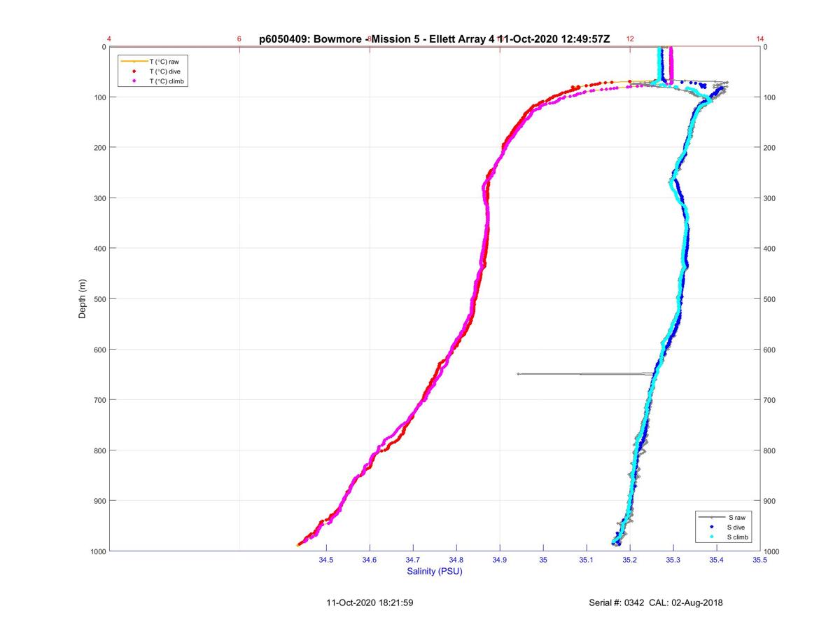840x620 pixels.
Task: Click the 'Depth (m)' axis label
Action: coord(82,299)
